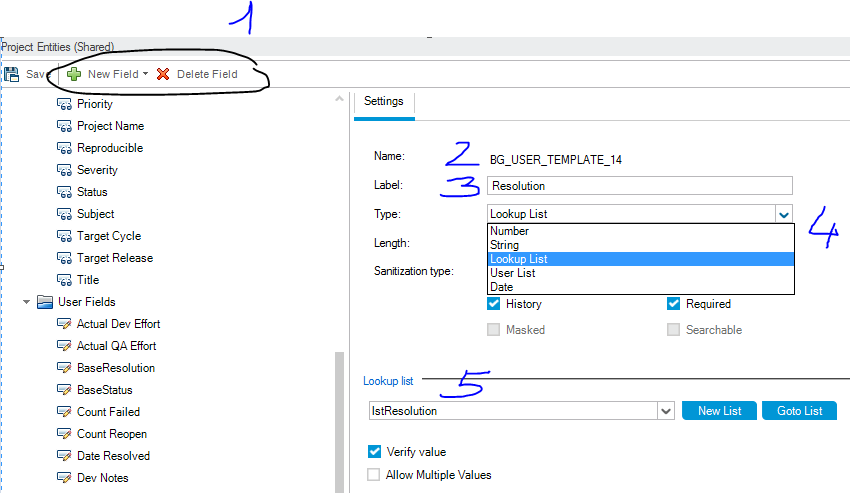Image resolution: width=850 pixels, height=493 pixels.
Task: Collapse the Type dropdown arrow
Action: pyautogui.click(x=784, y=214)
